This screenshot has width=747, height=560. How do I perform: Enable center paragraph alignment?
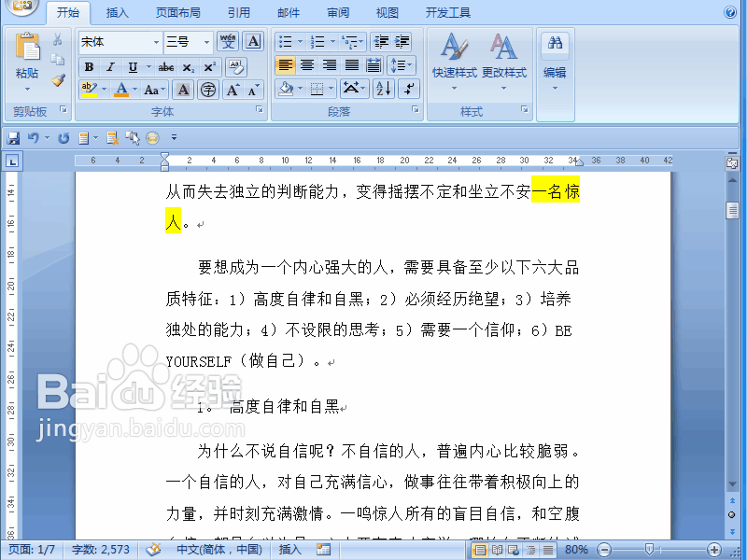tap(307, 66)
